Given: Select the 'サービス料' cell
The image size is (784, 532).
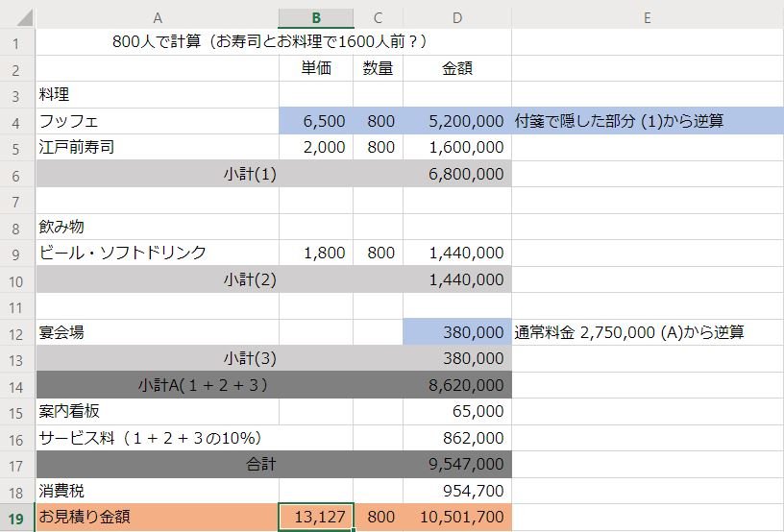Looking at the screenshot, I should [157, 438].
